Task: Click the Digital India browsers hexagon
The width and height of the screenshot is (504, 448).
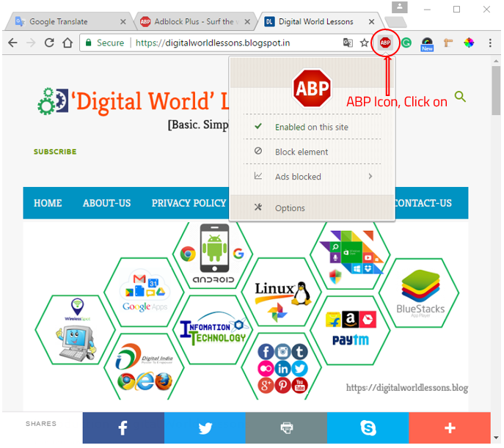Action: pyautogui.click(x=145, y=367)
